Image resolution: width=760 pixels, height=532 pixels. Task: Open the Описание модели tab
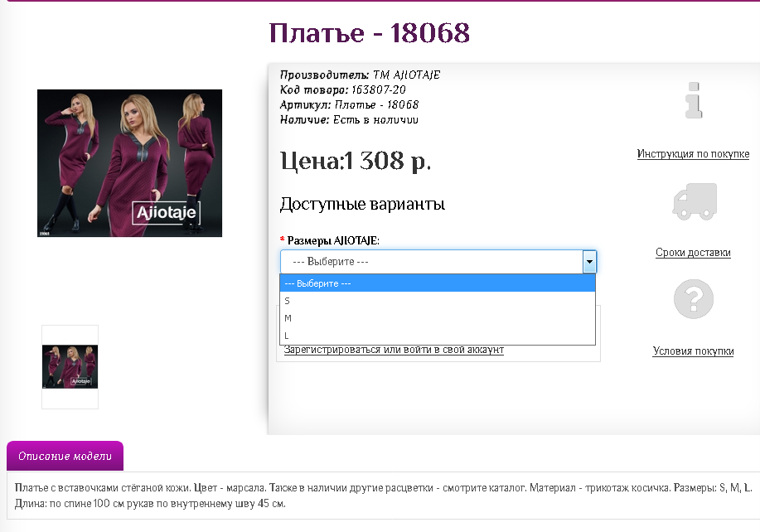[x=65, y=456]
